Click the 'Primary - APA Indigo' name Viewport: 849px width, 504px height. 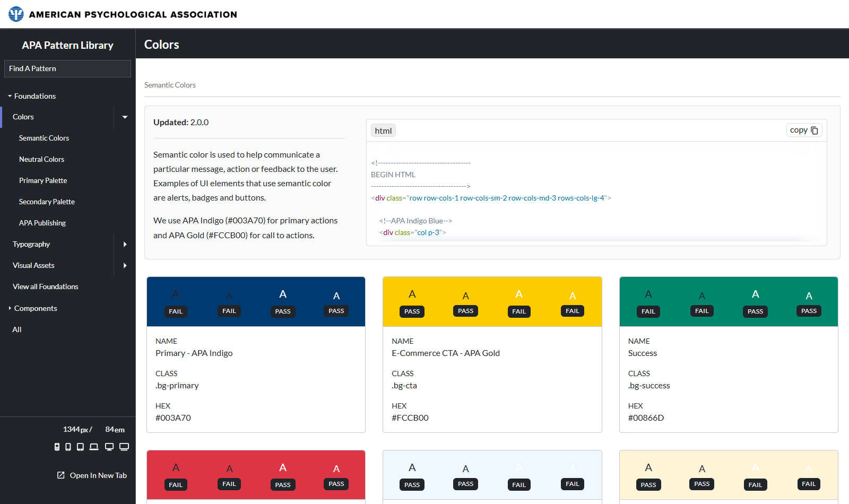click(x=194, y=353)
